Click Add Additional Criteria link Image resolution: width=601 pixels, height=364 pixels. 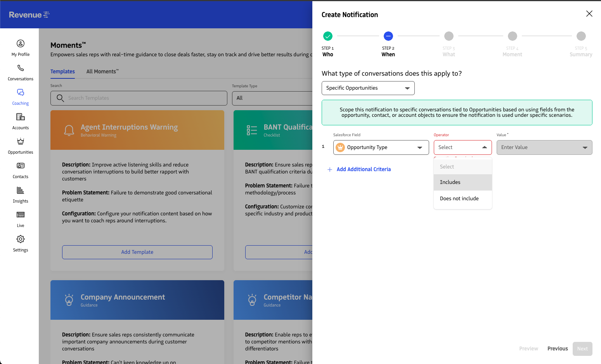[363, 170]
